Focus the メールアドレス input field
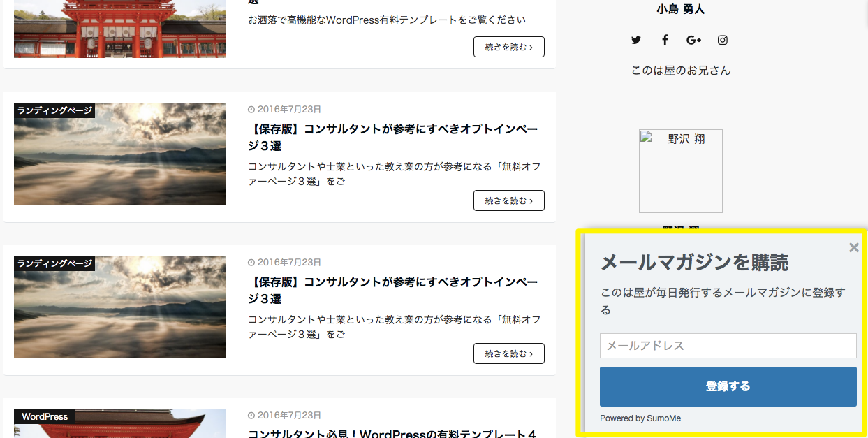The image size is (868, 438). point(728,346)
